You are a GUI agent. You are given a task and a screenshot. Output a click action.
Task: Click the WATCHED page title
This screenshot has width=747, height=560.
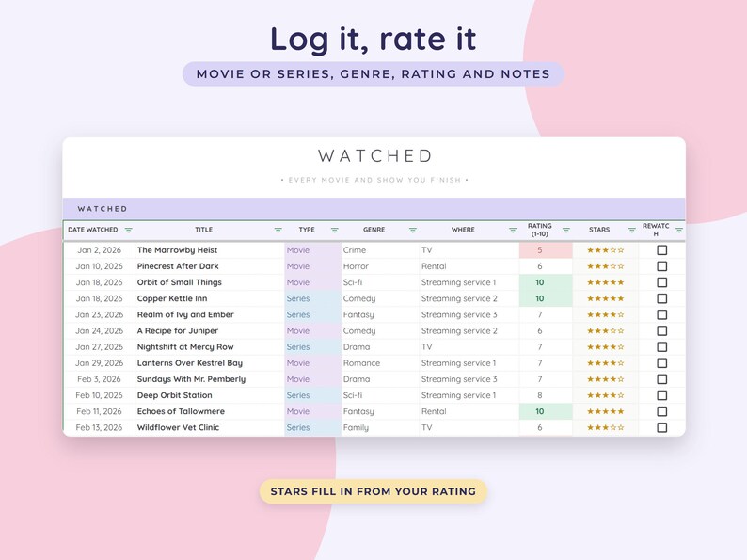(x=375, y=156)
